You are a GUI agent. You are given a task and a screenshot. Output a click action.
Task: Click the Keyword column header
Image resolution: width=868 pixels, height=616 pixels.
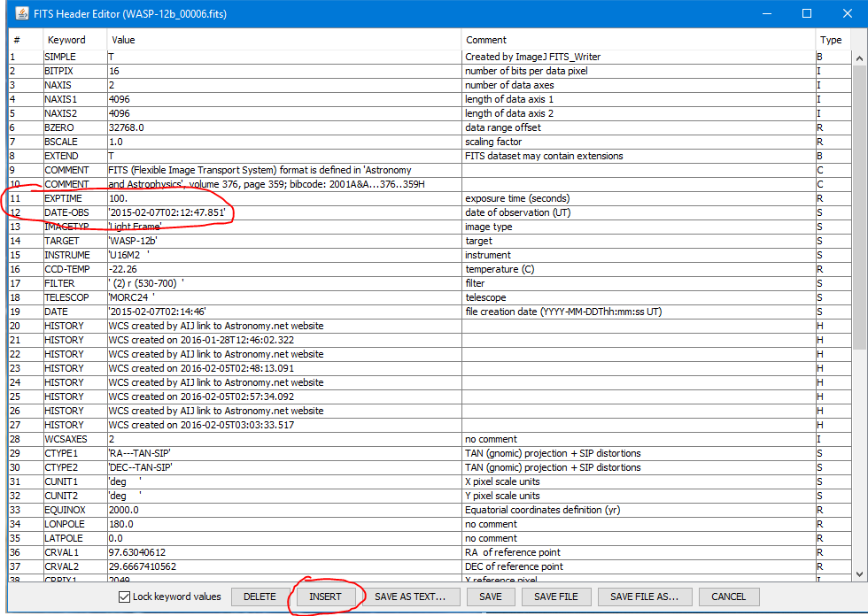coord(66,40)
